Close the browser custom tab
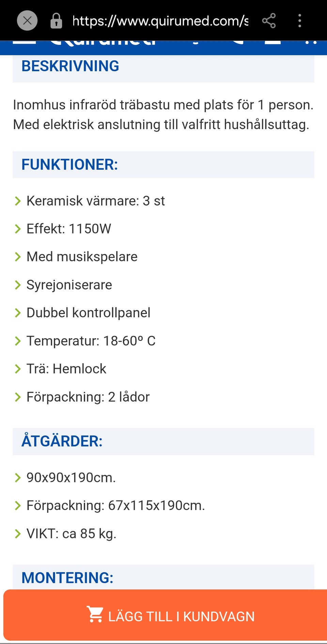This screenshot has width=327, height=644. coord(27,21)
